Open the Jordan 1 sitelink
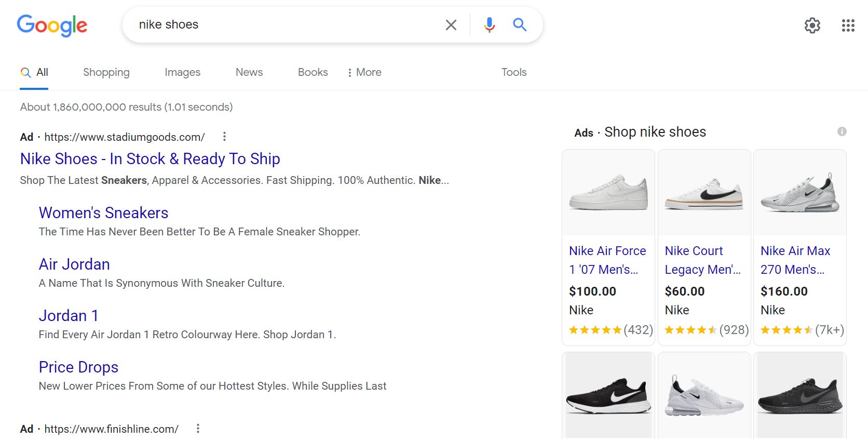 [69, 316]
